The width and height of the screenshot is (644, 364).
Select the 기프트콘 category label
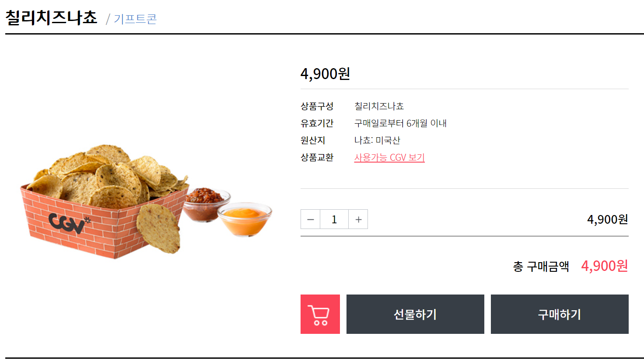point(135,19)
